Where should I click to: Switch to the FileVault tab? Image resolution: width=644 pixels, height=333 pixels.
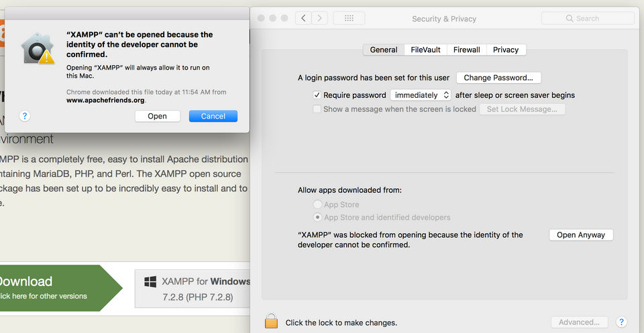point(425,50)
